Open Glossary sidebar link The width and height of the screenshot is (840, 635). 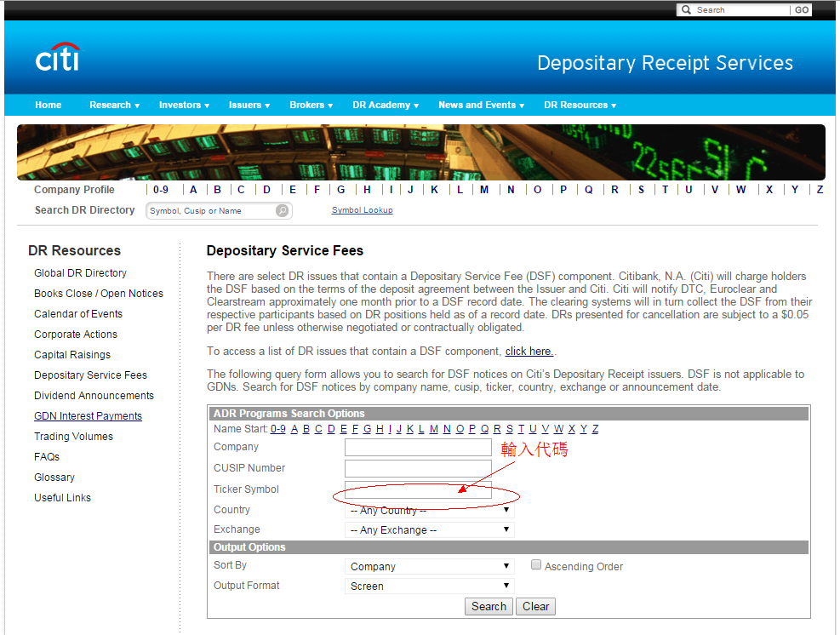(x=54, y=477)
